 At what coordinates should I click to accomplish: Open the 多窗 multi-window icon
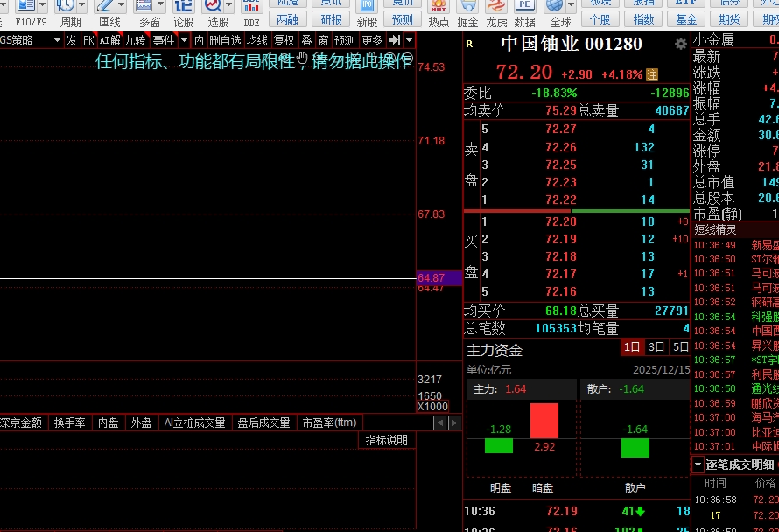144,6
